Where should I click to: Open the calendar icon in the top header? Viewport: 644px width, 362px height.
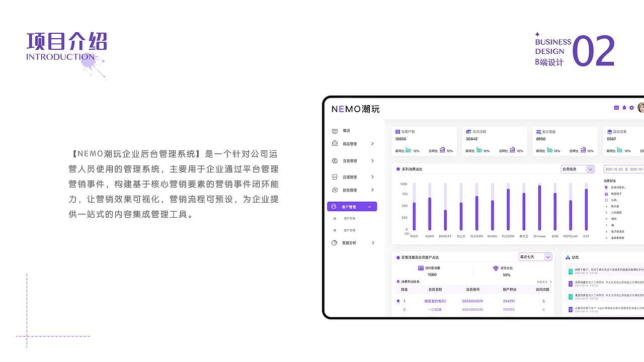[616, 108]
